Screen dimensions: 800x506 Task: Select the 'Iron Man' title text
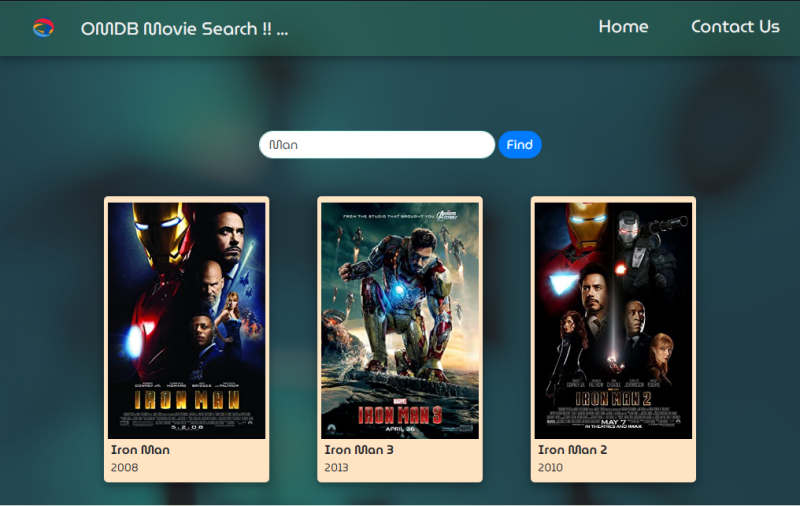pyautogui.click(x=140, y=450)
